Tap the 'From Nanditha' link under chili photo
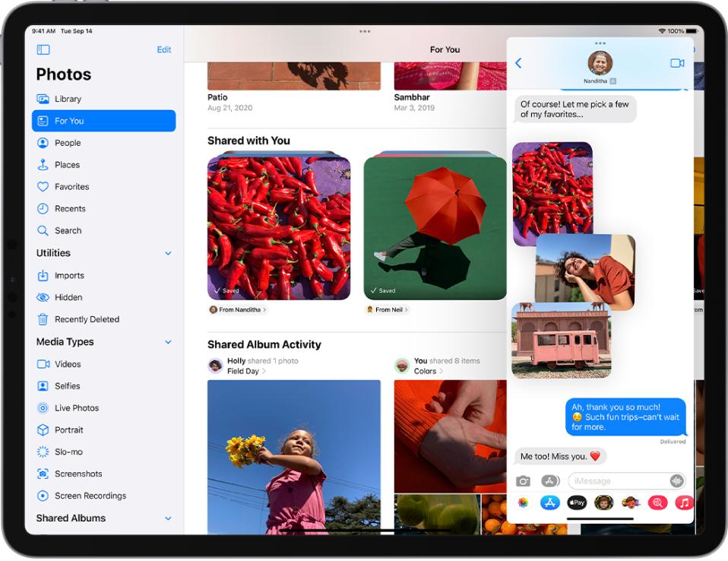 (x=239, y=310)
